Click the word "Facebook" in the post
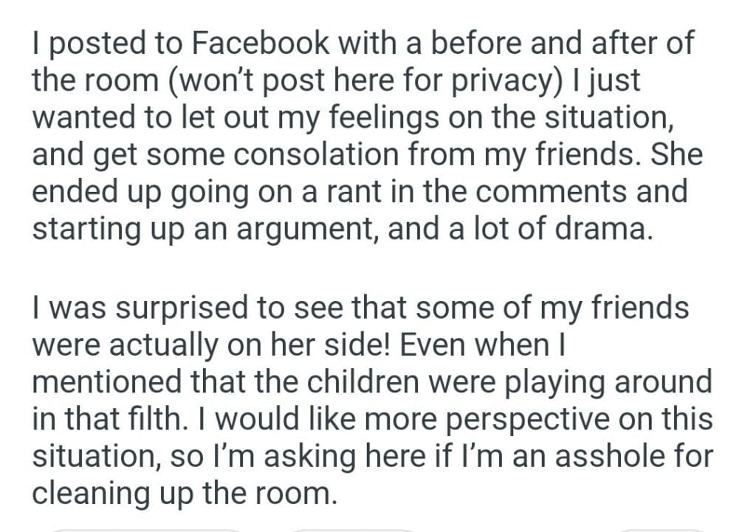Screen dimensions: 756x532 (x=260, y=44)
